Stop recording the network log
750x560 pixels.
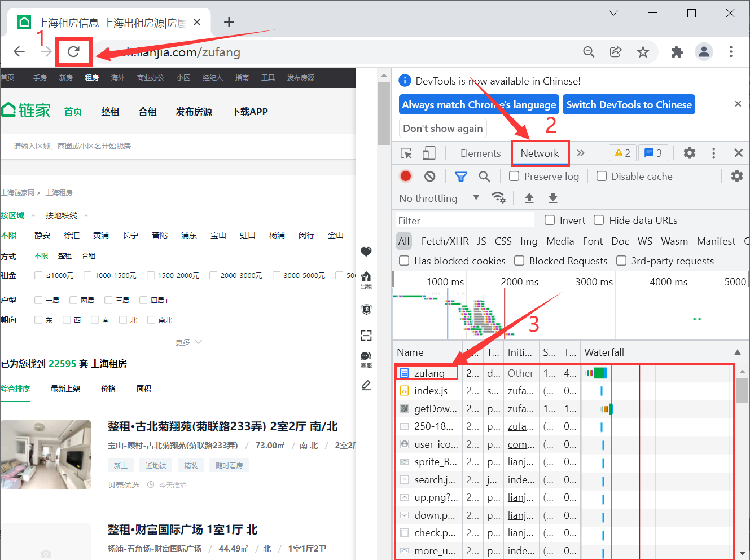(405, 177)
